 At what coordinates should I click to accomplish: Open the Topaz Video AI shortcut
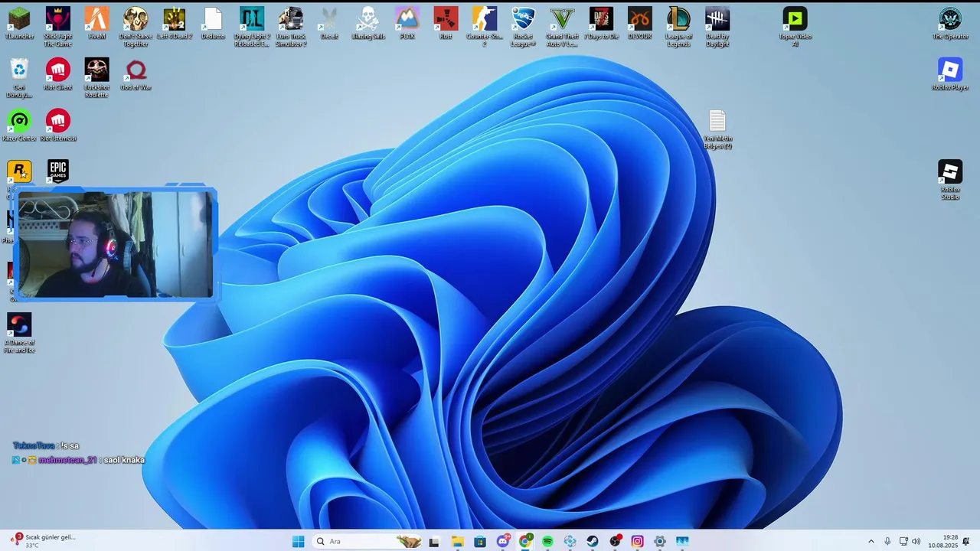click(795, 27)
